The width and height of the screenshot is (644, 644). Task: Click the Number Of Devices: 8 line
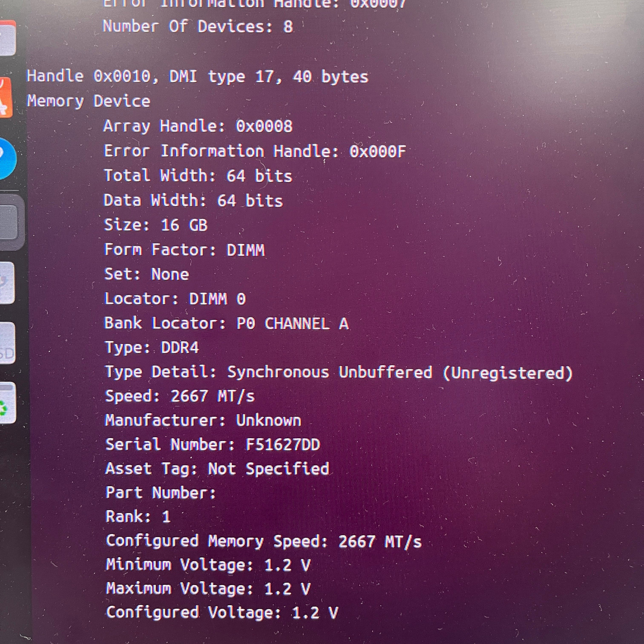pos(198,26)
